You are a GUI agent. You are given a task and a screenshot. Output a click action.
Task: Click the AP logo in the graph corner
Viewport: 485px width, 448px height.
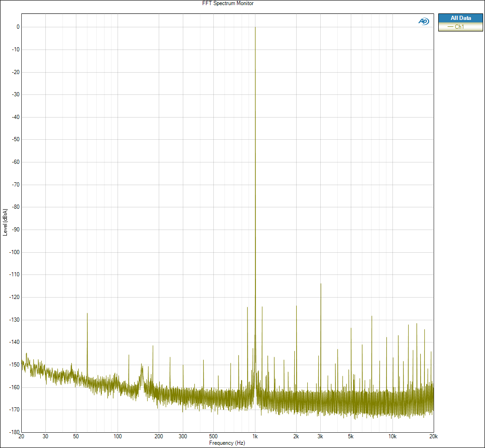click(x=424, y=21)
